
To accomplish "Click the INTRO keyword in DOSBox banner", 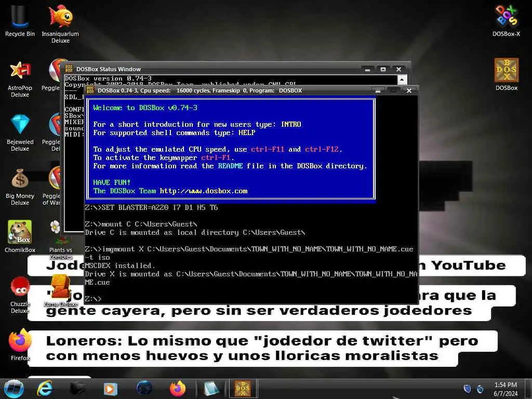I will (x=291, y=124).
